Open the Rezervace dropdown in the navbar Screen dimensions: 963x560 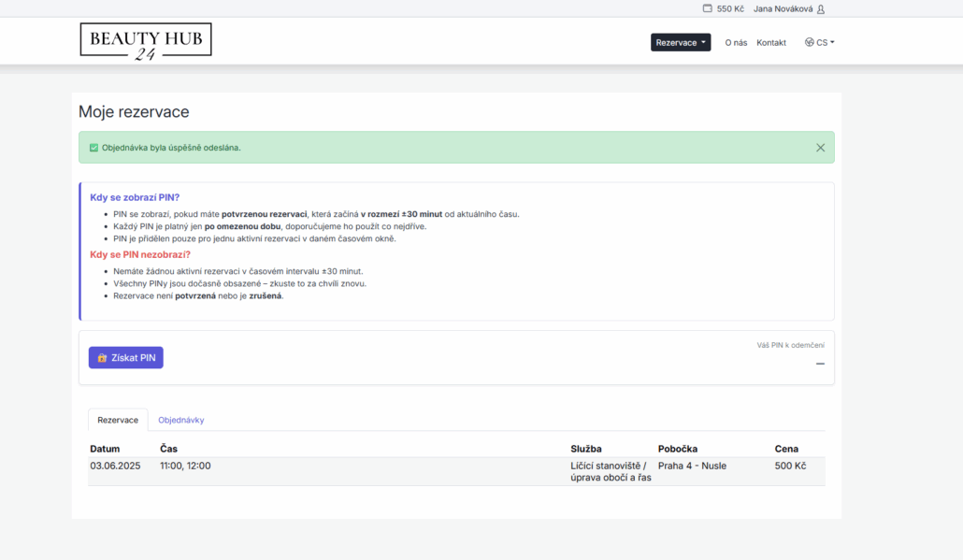[x=680, y=42]
